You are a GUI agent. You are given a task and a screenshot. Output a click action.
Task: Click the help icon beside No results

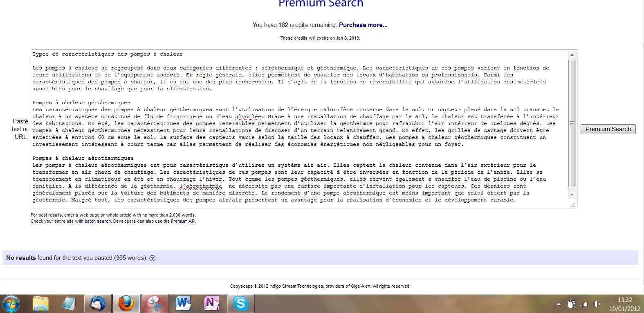[153, 258]
